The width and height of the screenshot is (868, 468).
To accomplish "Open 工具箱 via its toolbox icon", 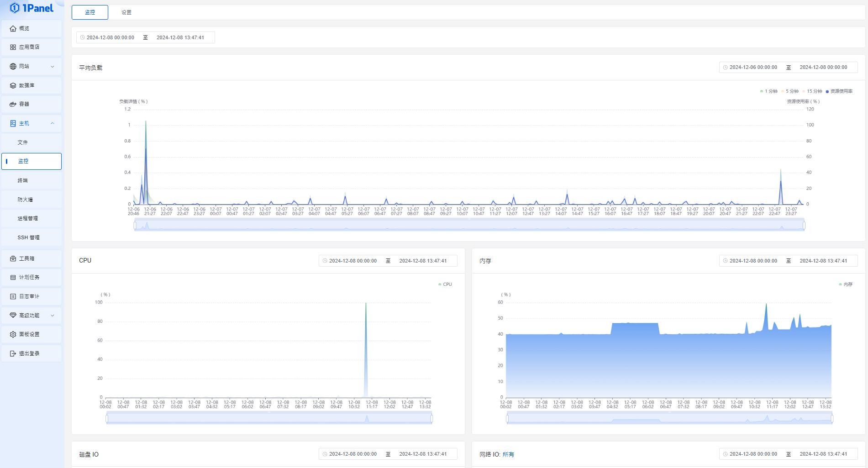I will pos(13,258).
